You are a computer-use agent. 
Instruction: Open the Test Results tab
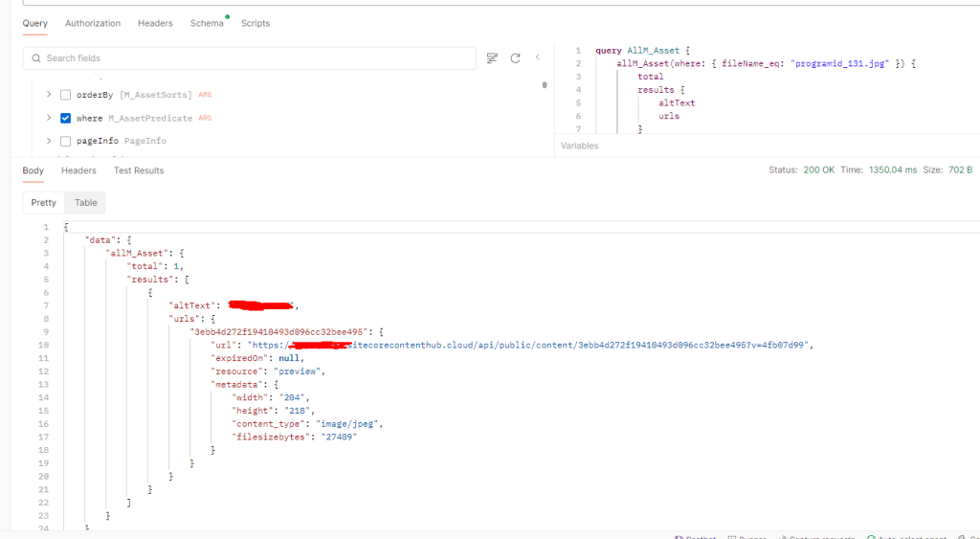[x=139, y=170]
